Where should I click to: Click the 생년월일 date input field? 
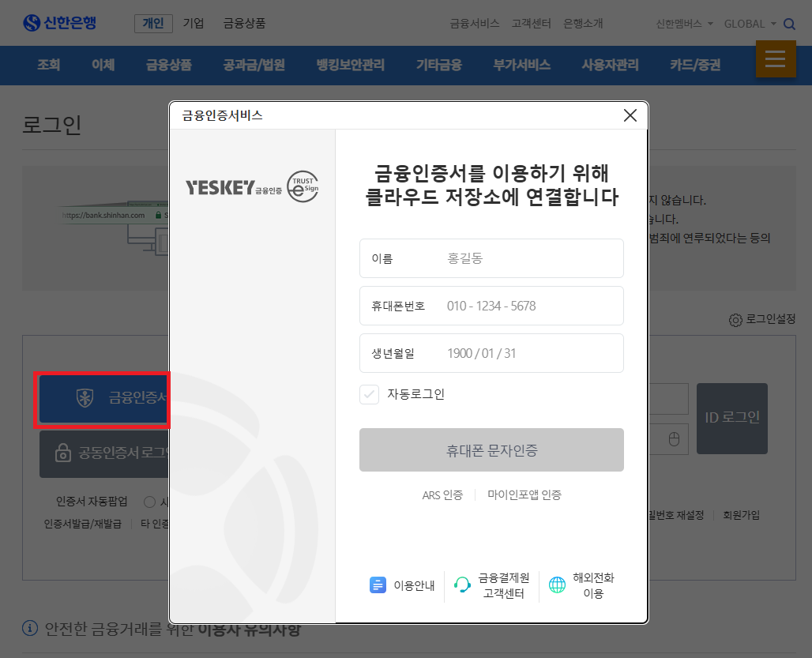tap(491, 352)
